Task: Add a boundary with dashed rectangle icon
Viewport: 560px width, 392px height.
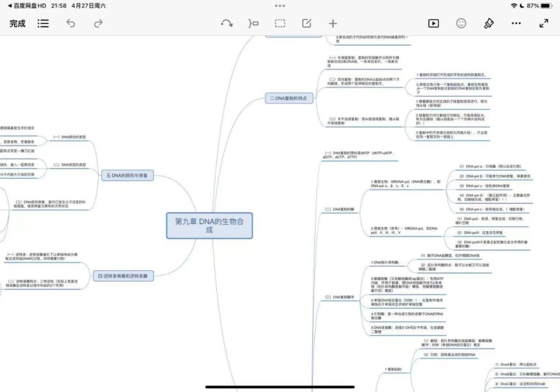Action: [280, 24]
